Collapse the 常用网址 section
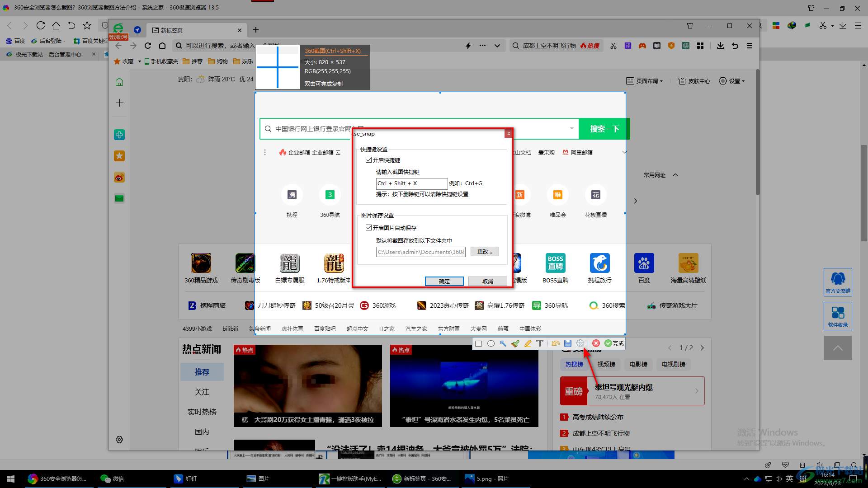 (x=675, y=175)
